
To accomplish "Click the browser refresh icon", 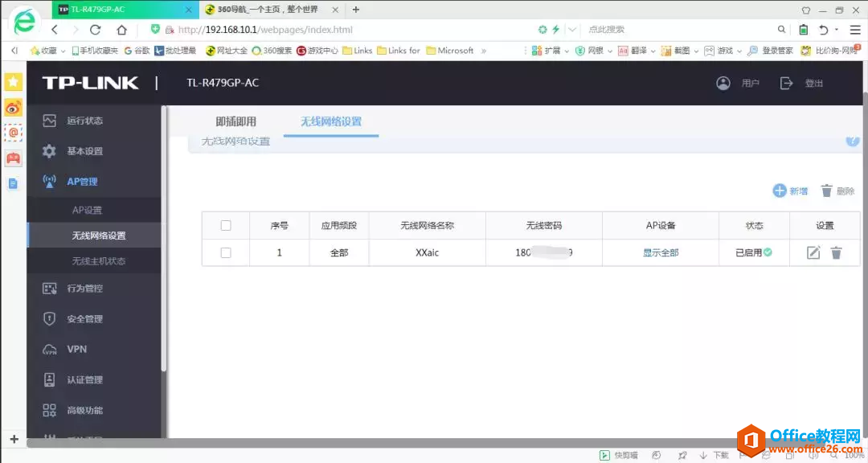I will coord(95,30).
